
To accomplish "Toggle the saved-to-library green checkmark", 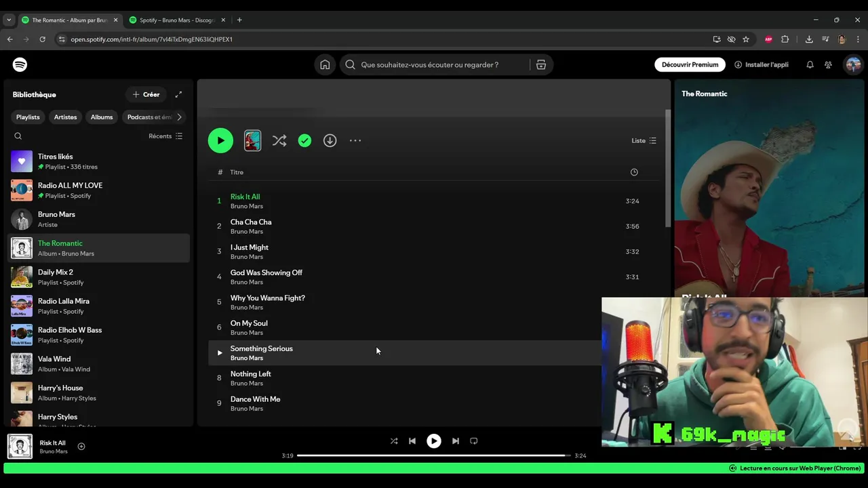I will [x=304, y=140].
